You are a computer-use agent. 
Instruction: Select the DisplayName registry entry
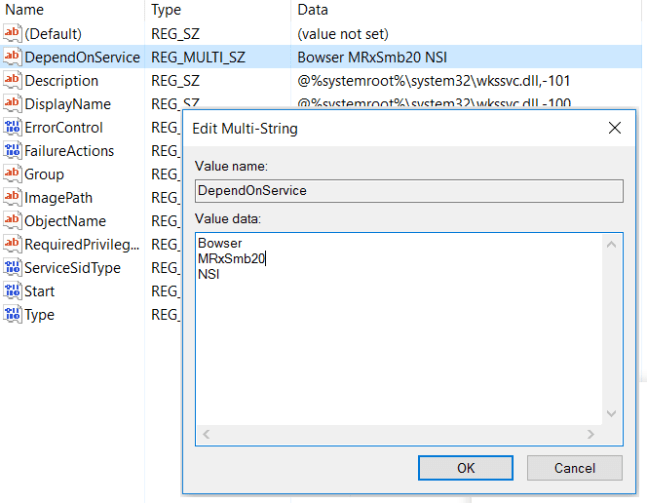point(68,104)
